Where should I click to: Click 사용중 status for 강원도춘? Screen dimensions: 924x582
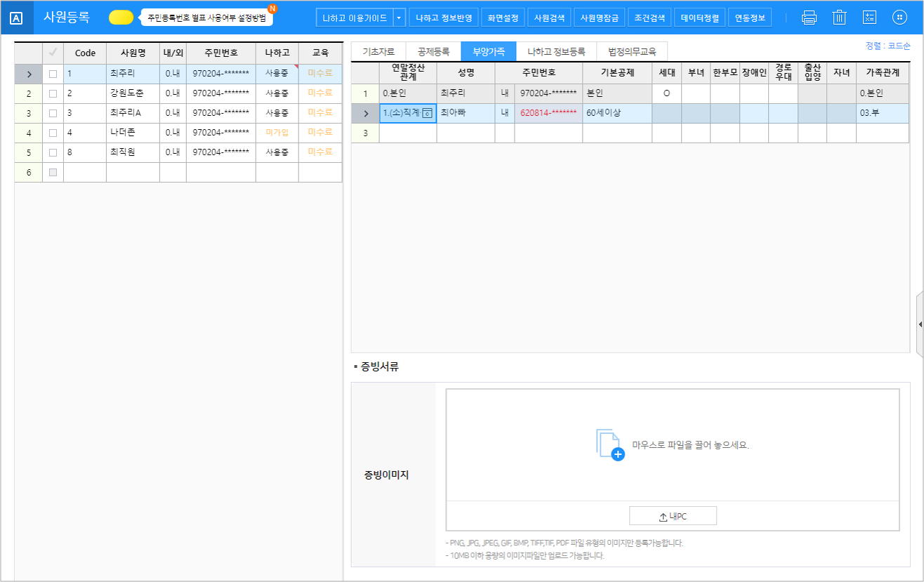pyautogui.click(x=277, y=93)
